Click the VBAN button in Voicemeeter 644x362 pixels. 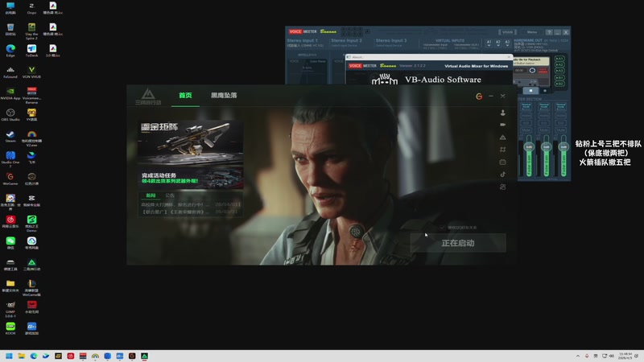pos(507,32)
